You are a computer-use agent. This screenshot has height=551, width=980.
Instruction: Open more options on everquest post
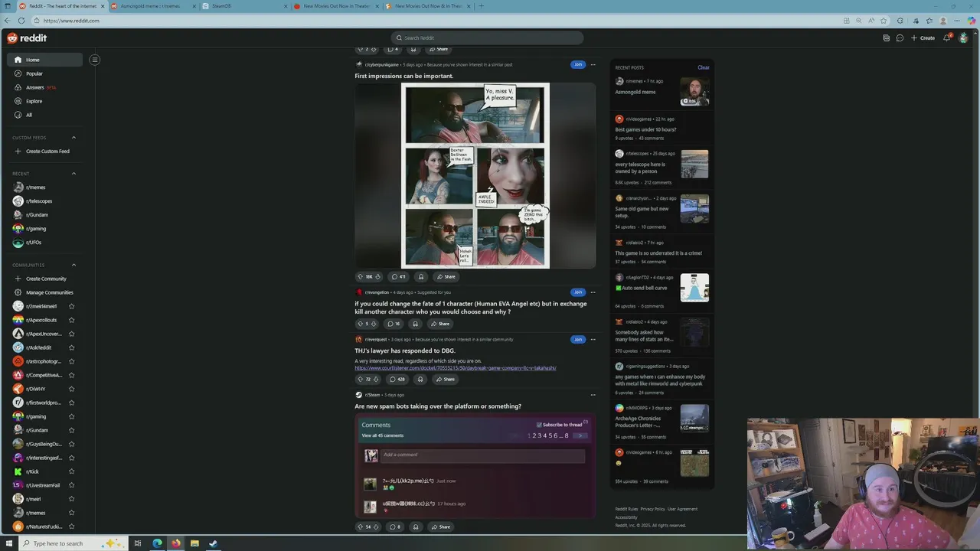coord(593,339)
